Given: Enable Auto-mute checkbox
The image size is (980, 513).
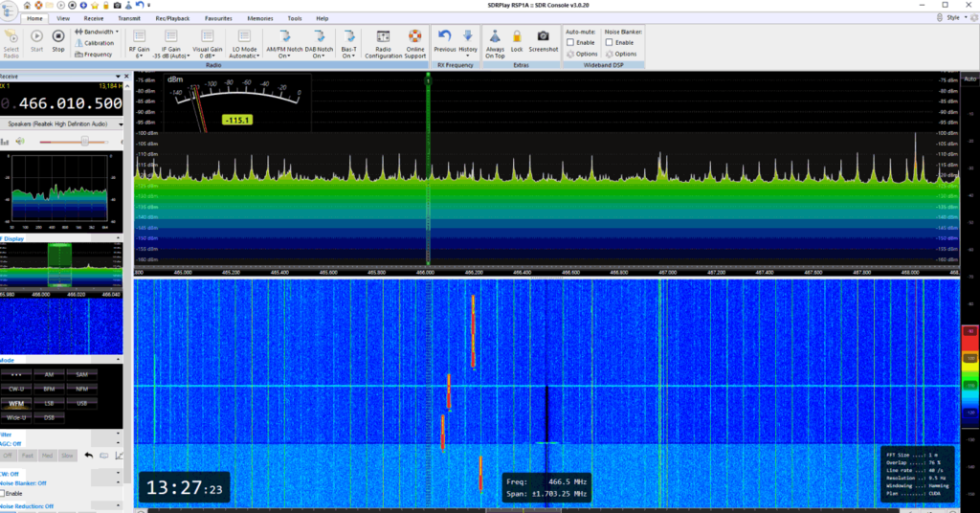Looking at the screenshot, I should (570, 42).
